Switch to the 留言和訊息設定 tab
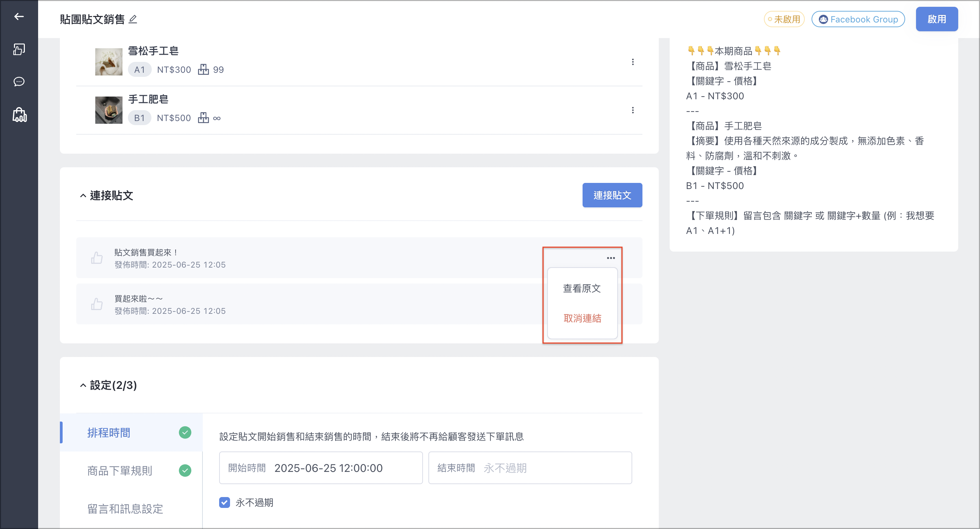 pos(131,509)
